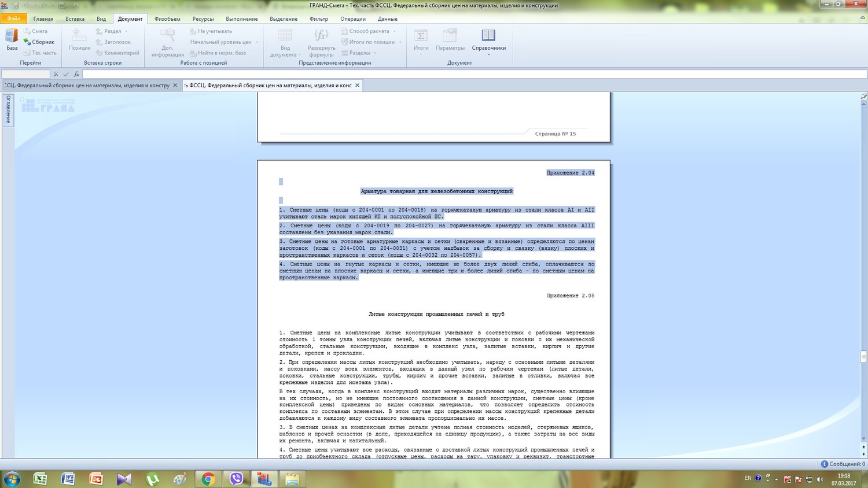Image resolution: width=868 pixels, height=488 pixels.
Task: Insert a Заголовок row
Action: (113, 42)
